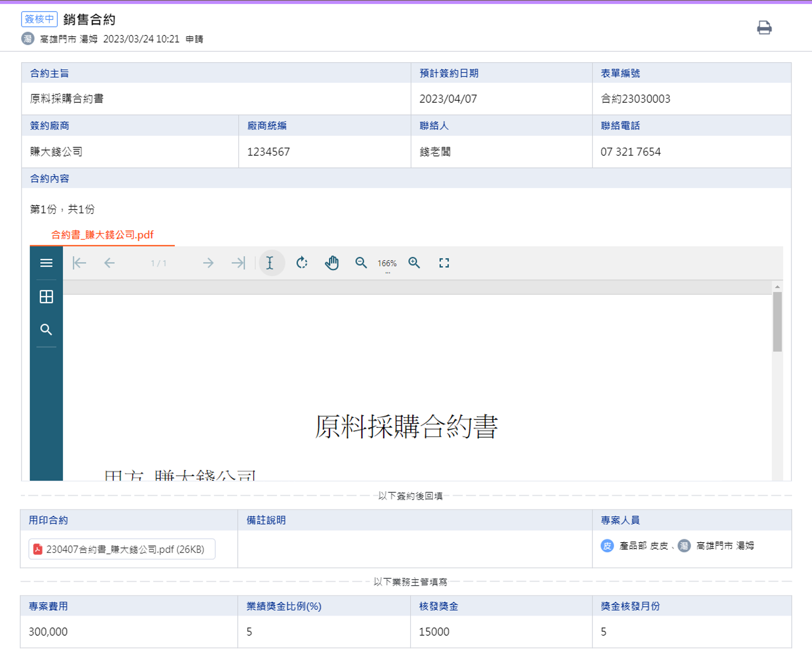Click contract subject value 原料採購合約書
This screenshot has width=812, height=662.
pos(67,99)
